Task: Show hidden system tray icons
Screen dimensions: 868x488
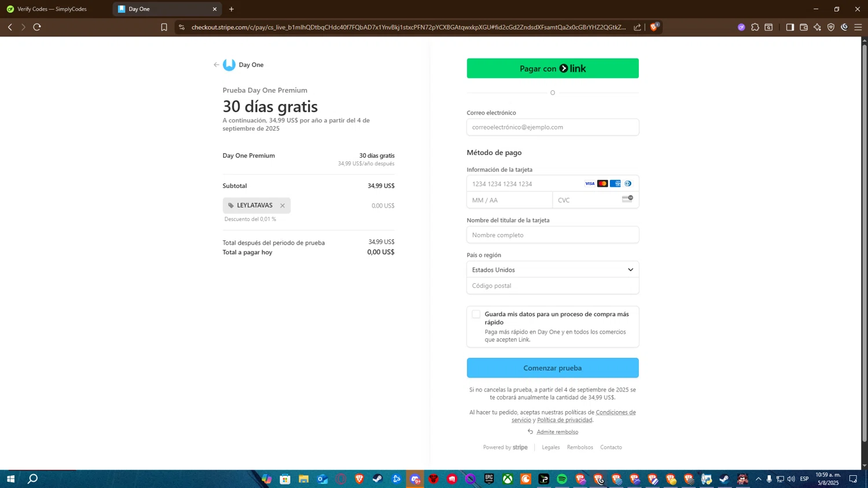Action: (x=758, y=479)
